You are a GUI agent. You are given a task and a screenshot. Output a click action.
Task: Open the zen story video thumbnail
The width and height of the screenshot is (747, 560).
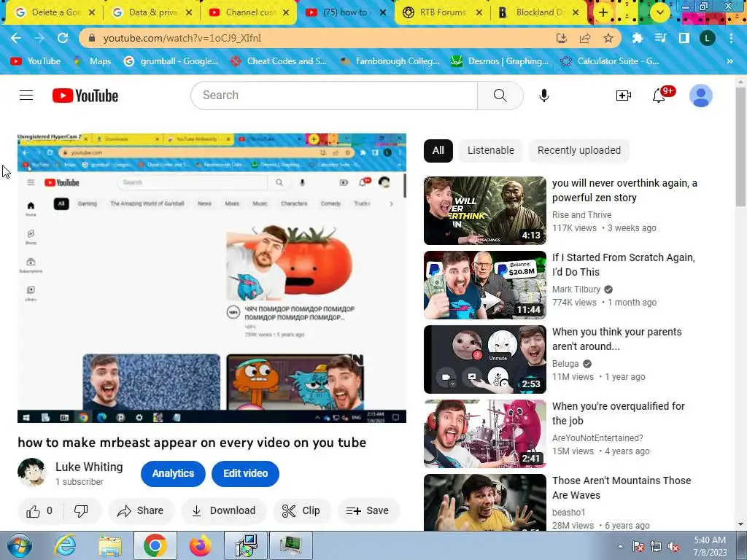(x=485, y=211)
